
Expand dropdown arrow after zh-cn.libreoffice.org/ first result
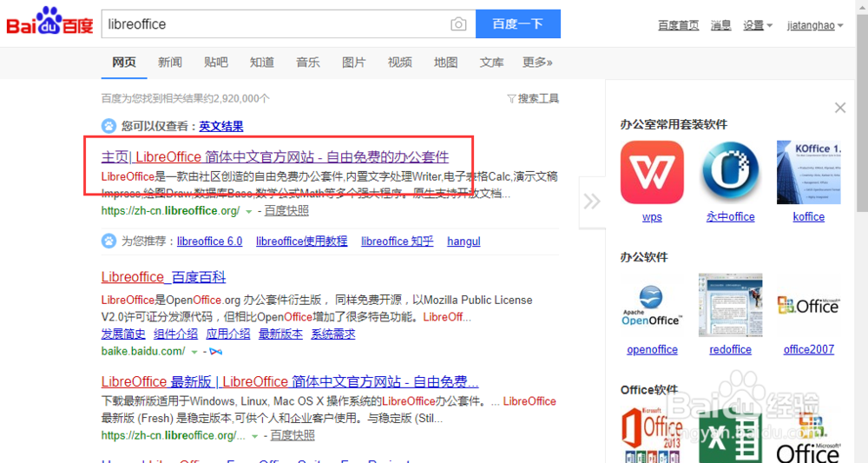point(248,212)
